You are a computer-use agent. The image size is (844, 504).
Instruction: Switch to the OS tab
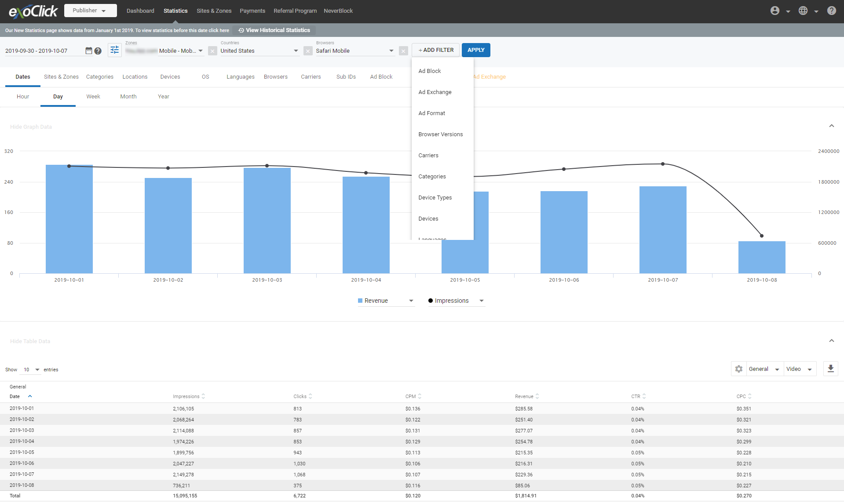pos(205,77)
